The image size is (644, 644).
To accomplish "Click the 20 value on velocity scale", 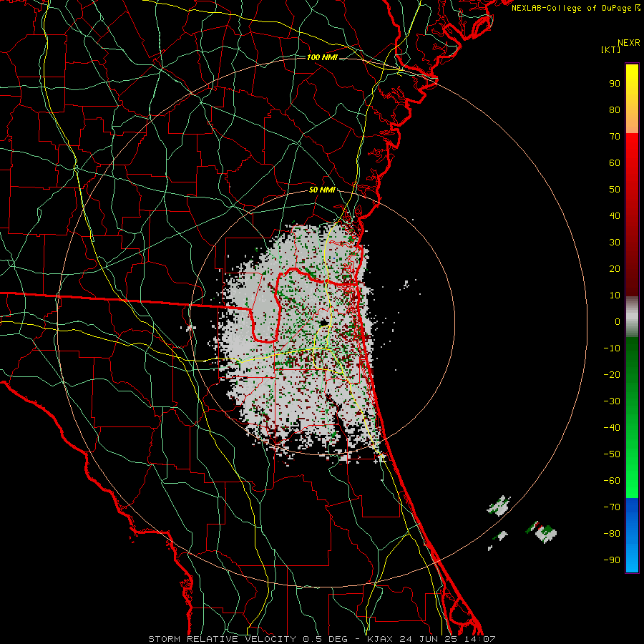I will pos(615,268).
